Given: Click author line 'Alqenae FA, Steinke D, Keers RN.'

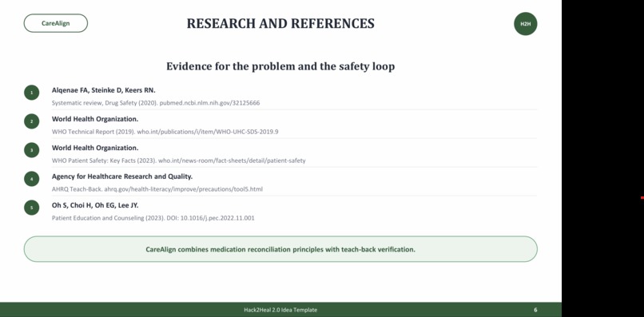Looking at the screenshot, I should pos(104,90).
